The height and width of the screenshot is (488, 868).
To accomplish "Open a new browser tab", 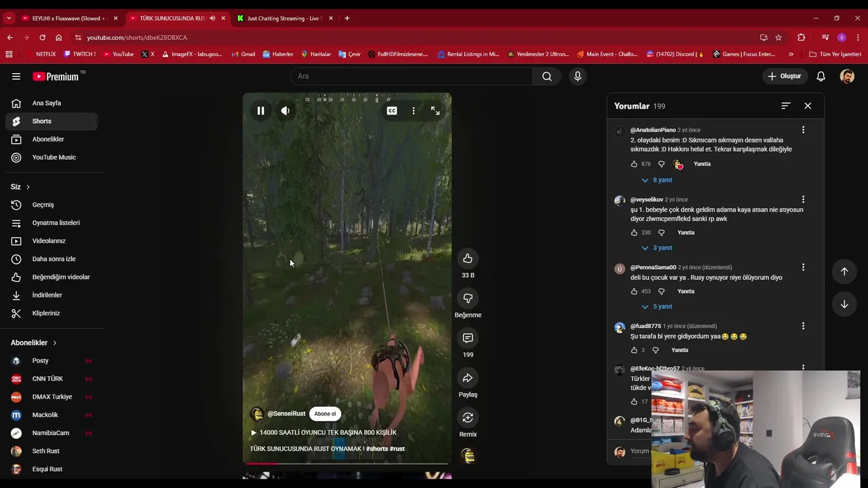I will [x=347, y=18].
